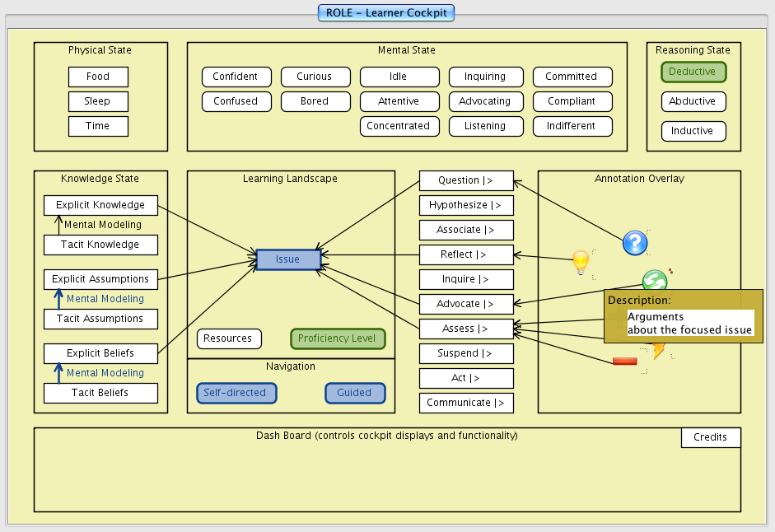Select the focused Issue node

click(x=287, y=259)
